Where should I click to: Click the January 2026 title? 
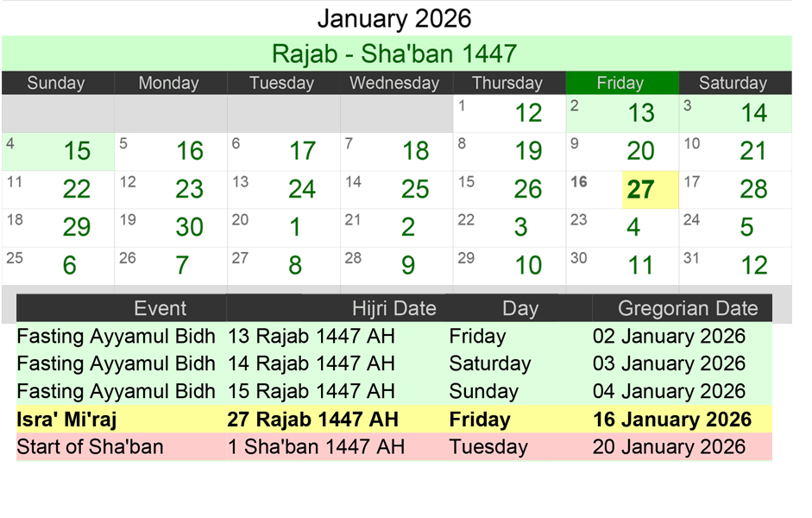point(394,18)
